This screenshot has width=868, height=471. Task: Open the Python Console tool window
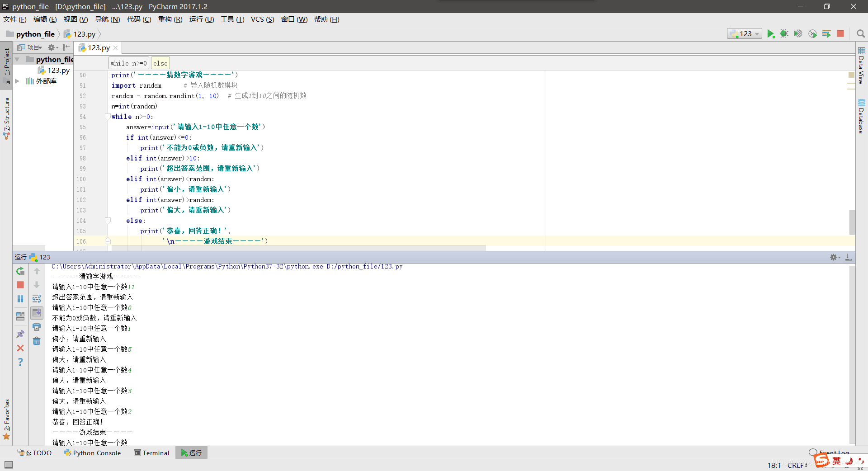[x=93, y=452]
